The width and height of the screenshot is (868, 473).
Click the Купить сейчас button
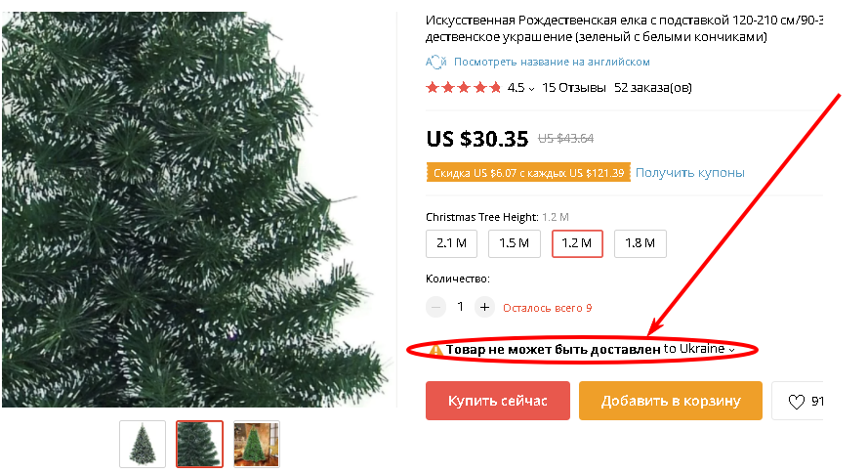(498, 401)
